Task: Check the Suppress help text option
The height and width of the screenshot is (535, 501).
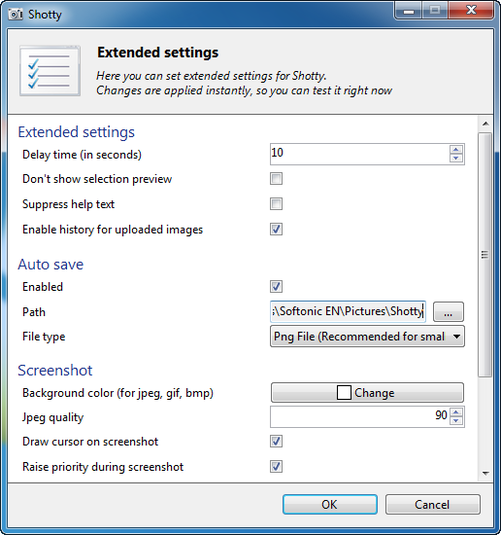Action: click(x=276, y=204)
